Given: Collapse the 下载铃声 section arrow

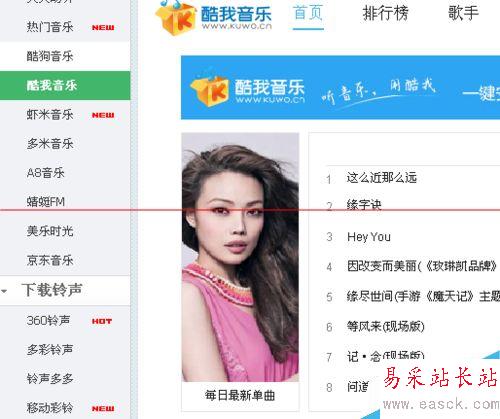Looking at the screenshot, I should coord(4,291).
